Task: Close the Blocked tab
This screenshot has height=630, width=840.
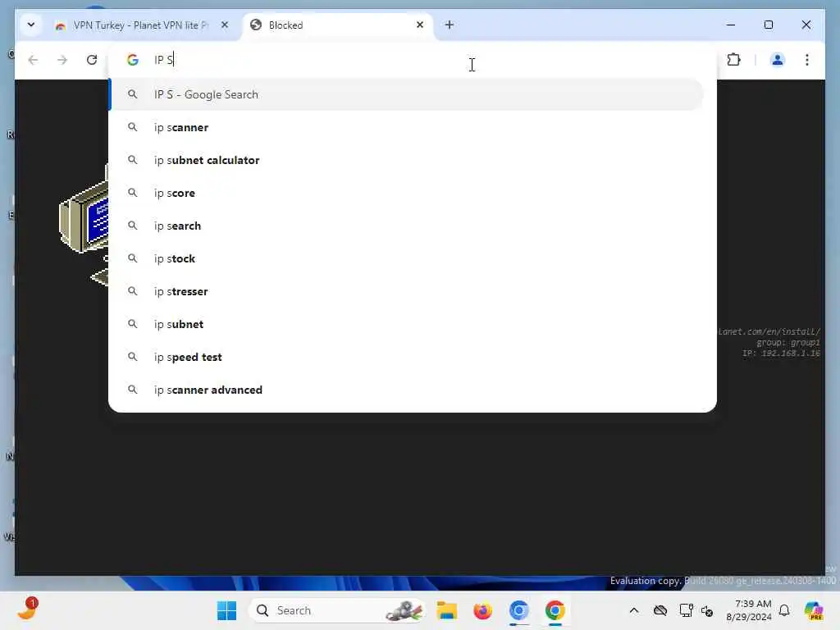Action: coord(420,25)
